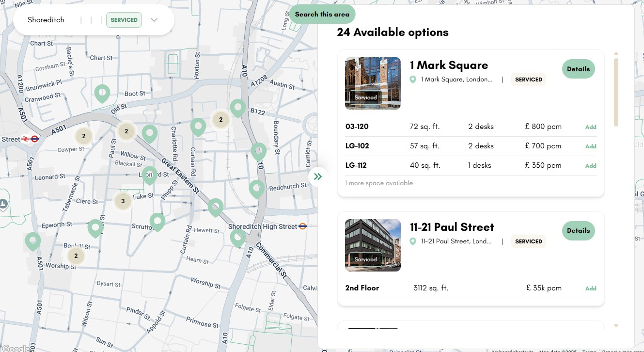Screen dimensions: 644x352
Task: Add space 03-120 to selection
Action: (x=591, y=127)
